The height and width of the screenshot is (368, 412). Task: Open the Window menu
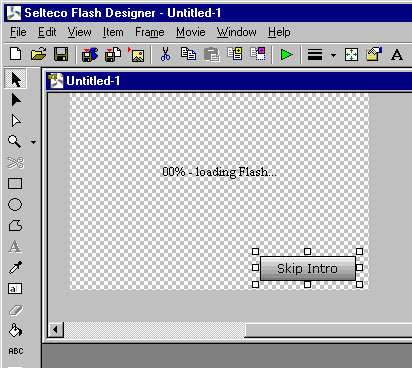[x=237, y=32]
